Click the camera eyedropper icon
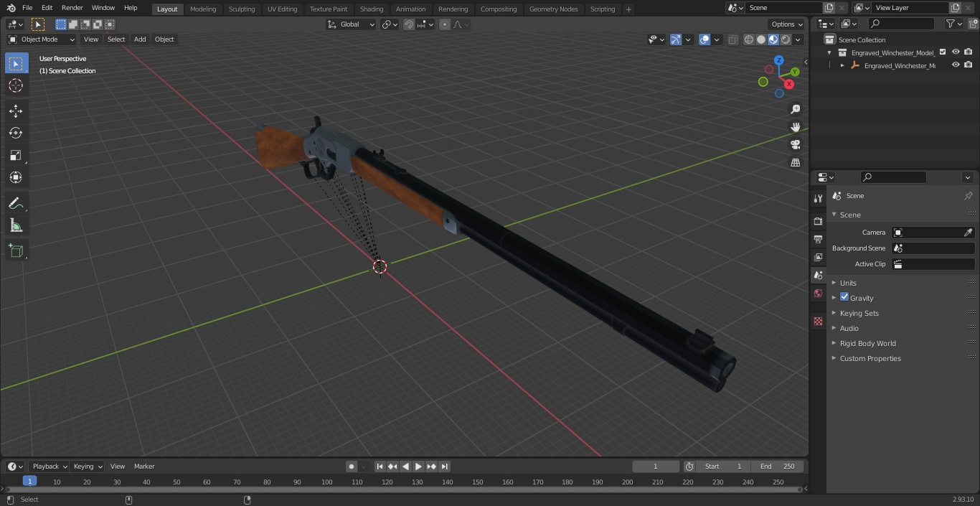980x506 pixels. point(968,233)
